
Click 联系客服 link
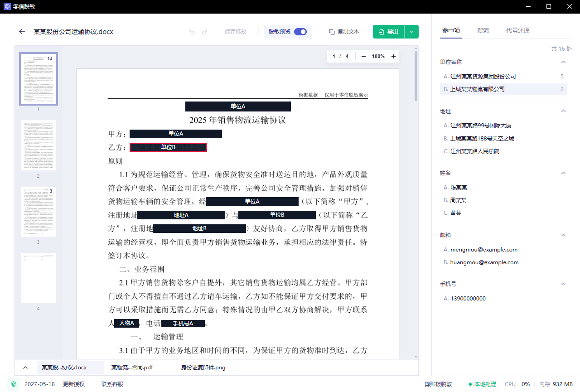click(112, 384)
